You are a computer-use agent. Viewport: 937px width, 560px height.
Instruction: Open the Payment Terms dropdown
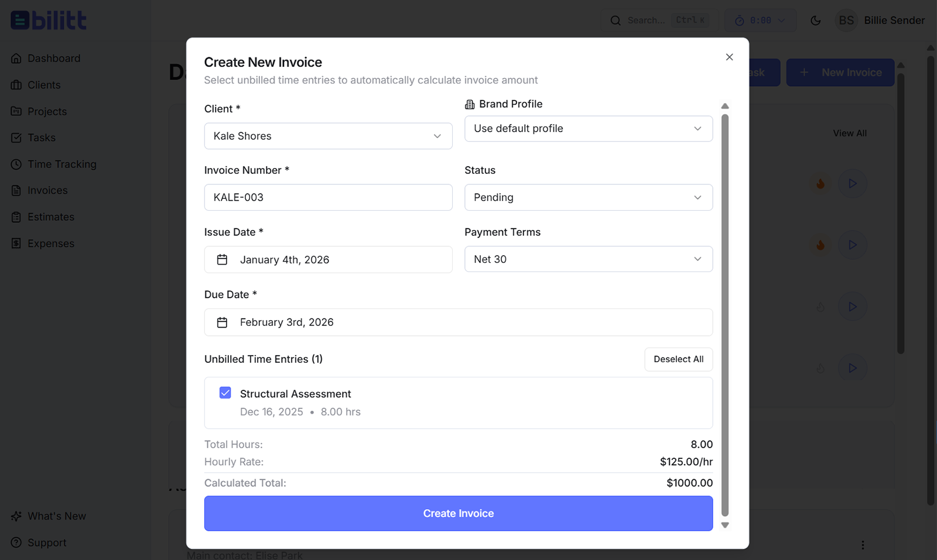(x=588, y=259)
